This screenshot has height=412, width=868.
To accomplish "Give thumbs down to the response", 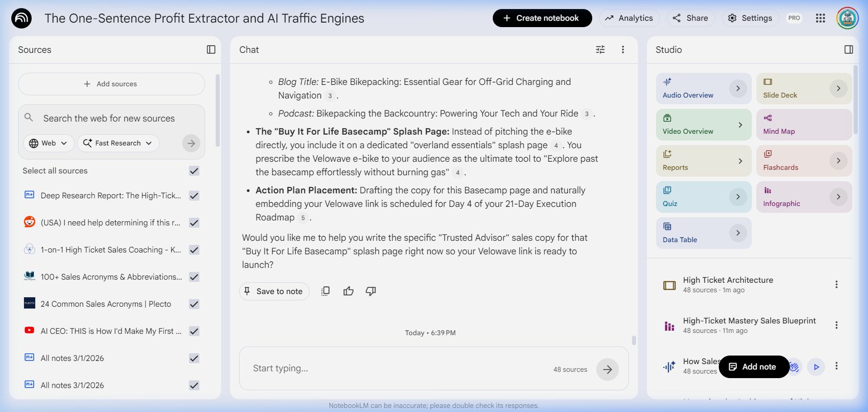I will coord(371,291).
